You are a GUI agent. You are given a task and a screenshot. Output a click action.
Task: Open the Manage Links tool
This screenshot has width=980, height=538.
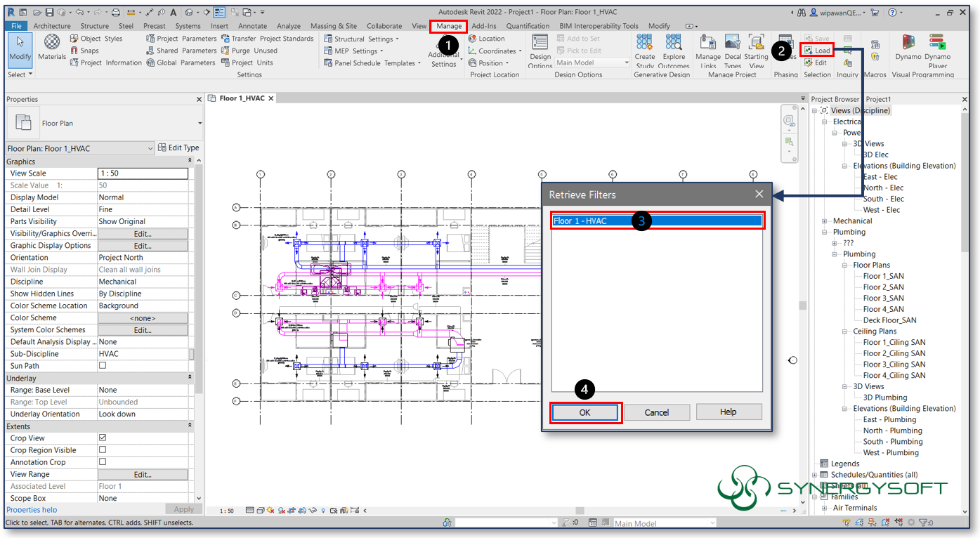pos(707,50)
